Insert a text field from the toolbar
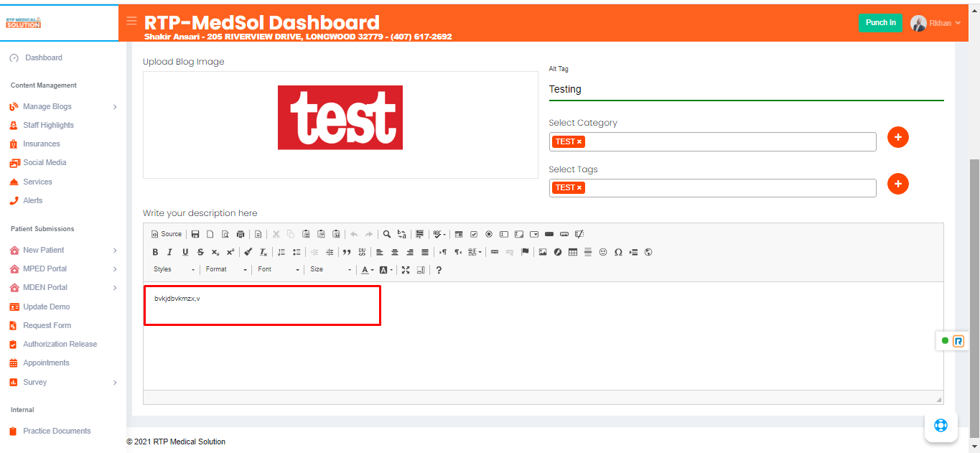This screenshot has width=980, height=453. click(504, 234)
